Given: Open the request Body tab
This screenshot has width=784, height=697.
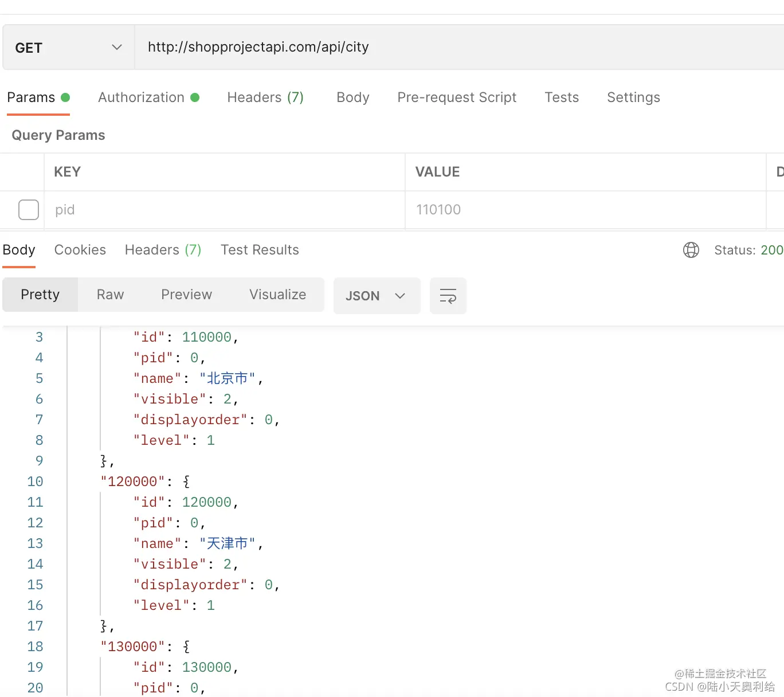Looking at the screenshot, I should (353, 97).
